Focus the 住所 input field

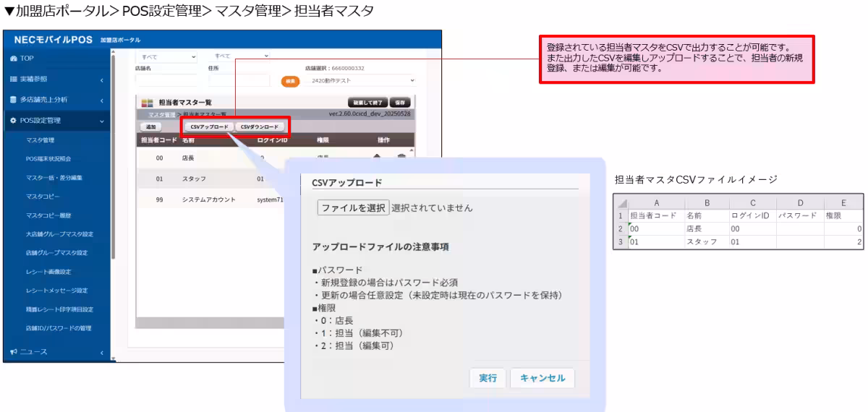point(239,80)
